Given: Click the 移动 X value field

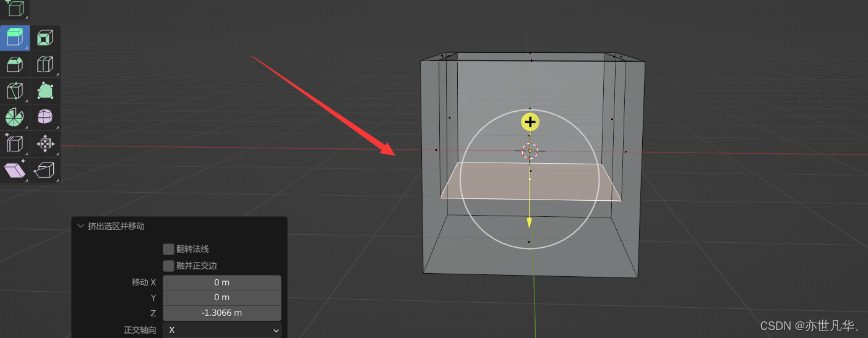Looking at the screenshot, I should coord(222,282).
